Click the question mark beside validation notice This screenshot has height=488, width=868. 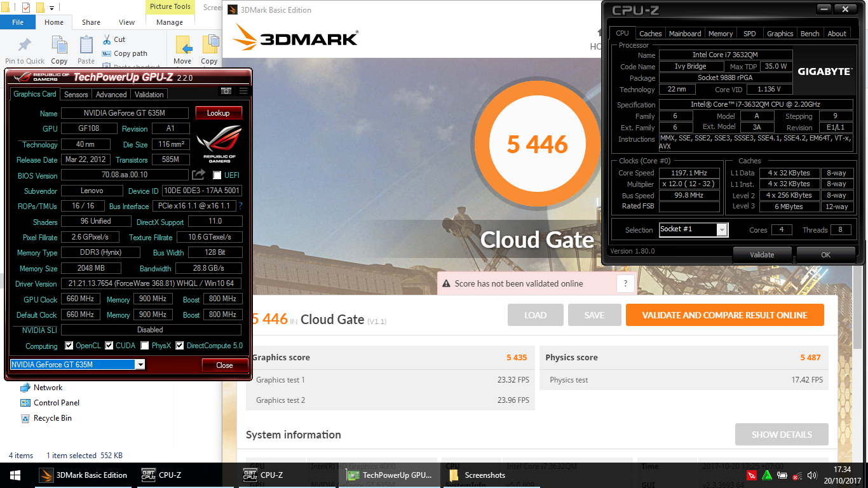point(625,283)
